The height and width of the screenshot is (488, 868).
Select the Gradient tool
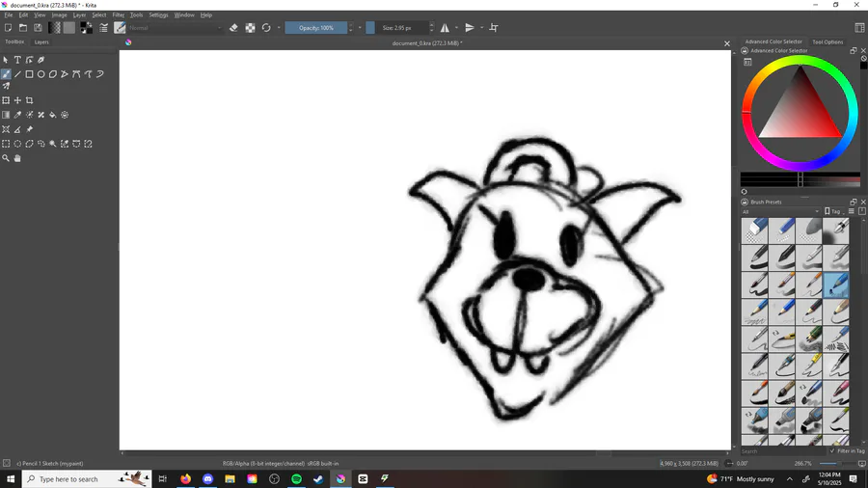tap(6, 115)
